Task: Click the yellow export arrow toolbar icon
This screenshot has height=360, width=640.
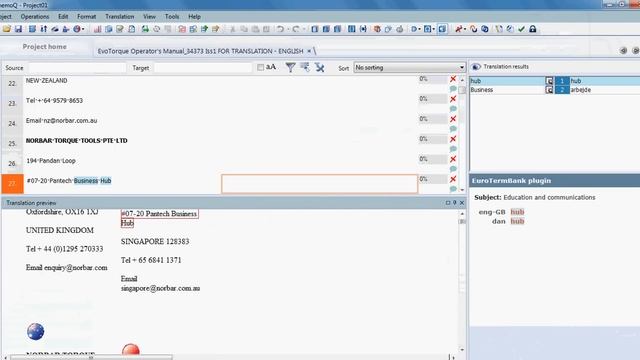Action: click(x=216, y=29)
